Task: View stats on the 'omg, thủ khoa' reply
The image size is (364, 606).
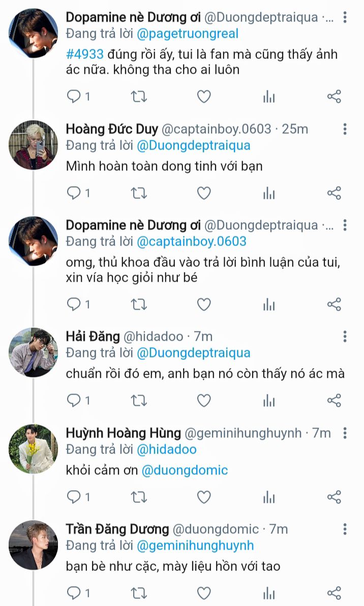Action: (269, 305)
